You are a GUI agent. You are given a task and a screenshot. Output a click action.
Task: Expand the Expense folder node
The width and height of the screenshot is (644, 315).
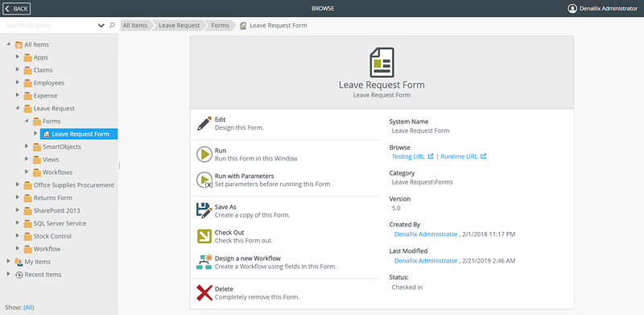(x=18, y=95)
